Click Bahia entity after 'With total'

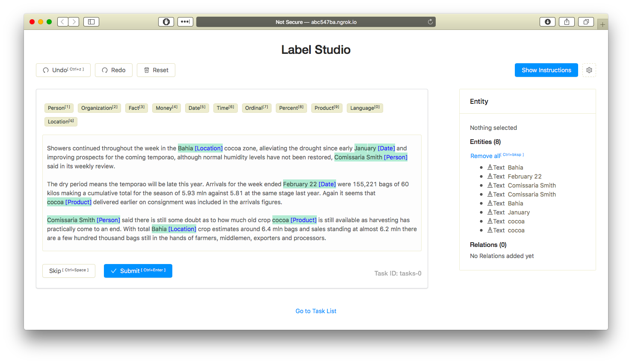pyautogui.click(x=174, y=229)
